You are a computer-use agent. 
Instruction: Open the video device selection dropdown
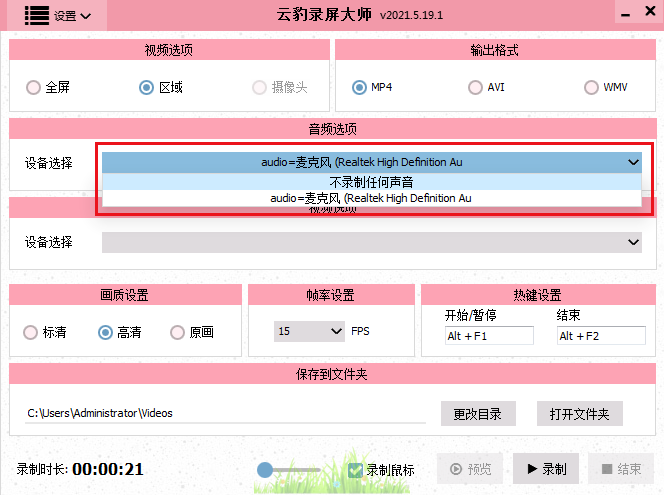pos(371,242)
